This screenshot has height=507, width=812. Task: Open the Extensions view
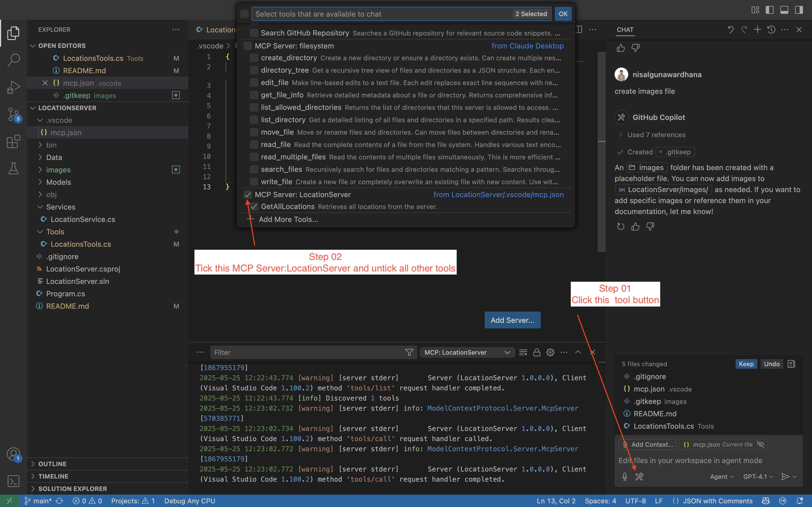pyautogui.click(x=14, y=141)
